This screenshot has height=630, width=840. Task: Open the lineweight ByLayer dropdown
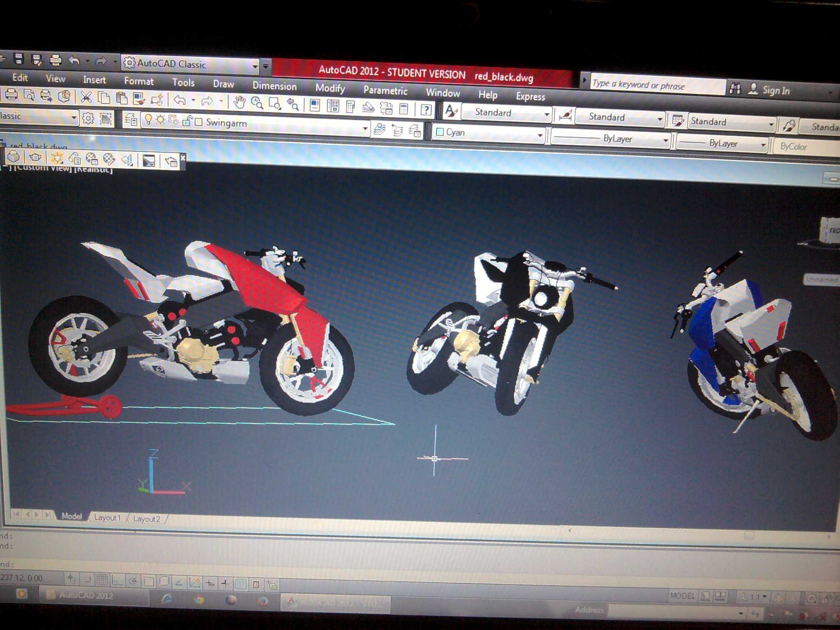(x=722, y=144)
